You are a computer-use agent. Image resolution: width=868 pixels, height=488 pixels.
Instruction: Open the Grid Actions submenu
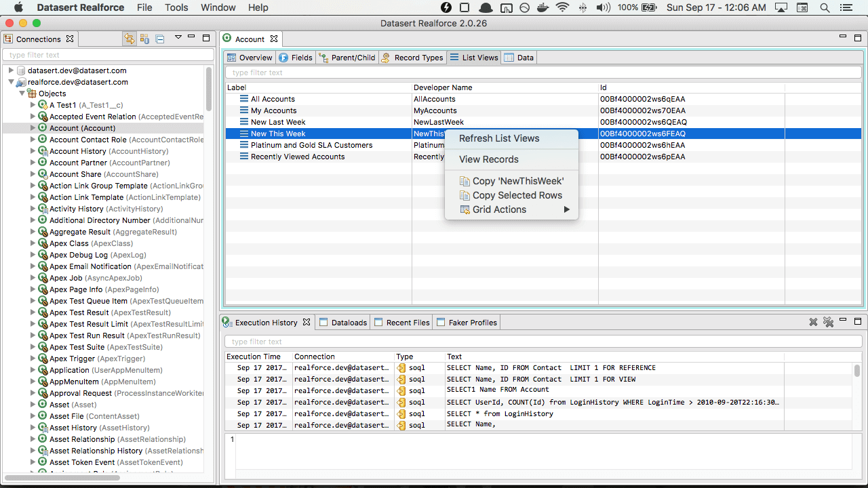pyautogui.click(x=511, y=209)
